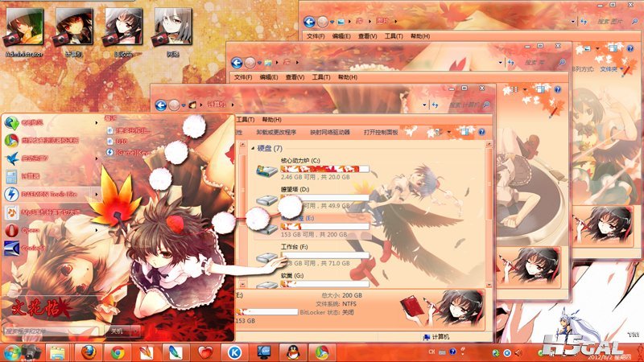Open the view options dropdown arrow
The image size is (644, 362).
(x=449, y=132)
